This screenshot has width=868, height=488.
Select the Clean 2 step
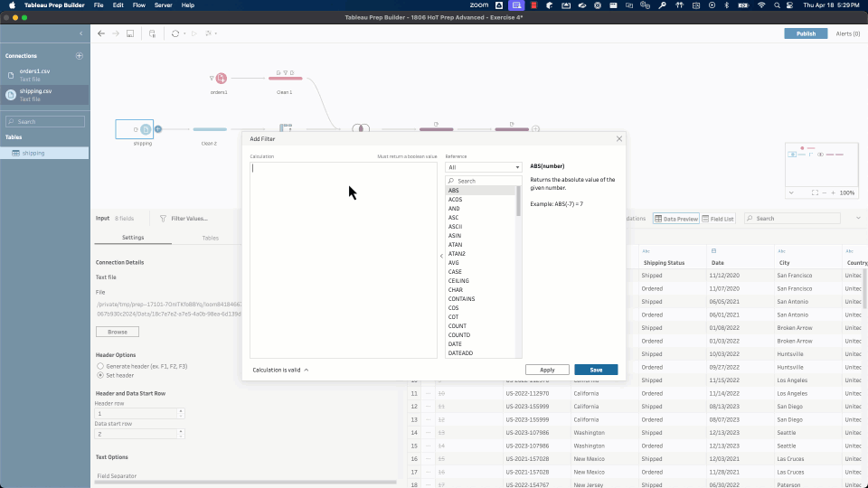210,129
